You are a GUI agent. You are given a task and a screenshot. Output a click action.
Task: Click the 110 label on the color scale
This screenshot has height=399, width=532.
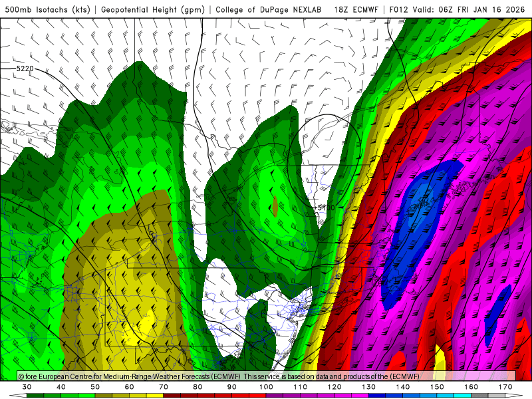[301, 387]
